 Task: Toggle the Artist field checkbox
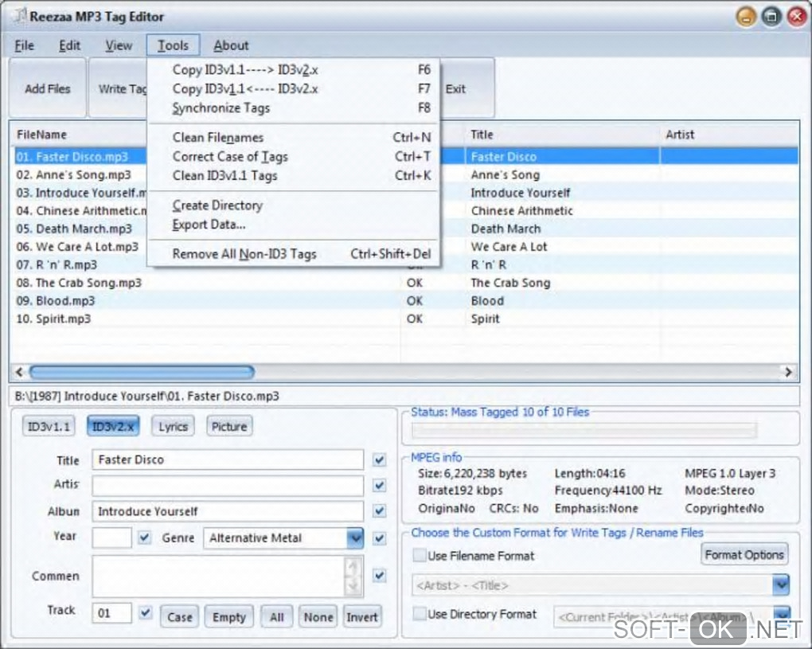coord(380,485)
